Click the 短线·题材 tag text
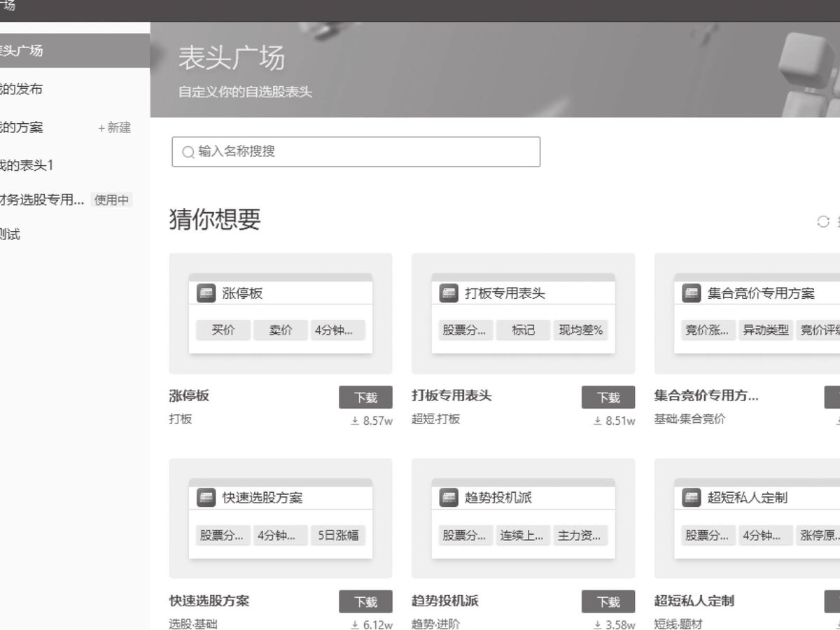Image resolution: width=840 pixels, height=630 pixels. tap(678, 624)
